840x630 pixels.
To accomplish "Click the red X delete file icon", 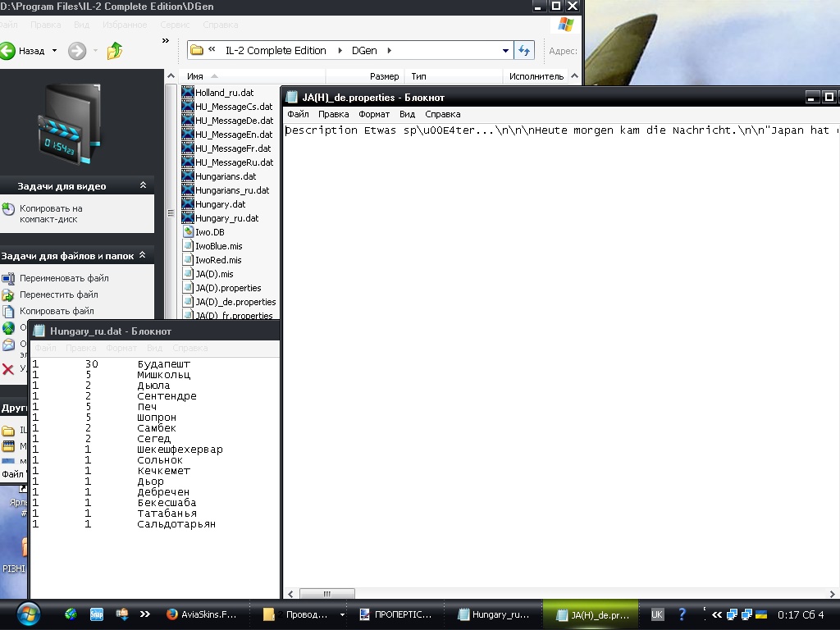I will click(x=8, y=368).
